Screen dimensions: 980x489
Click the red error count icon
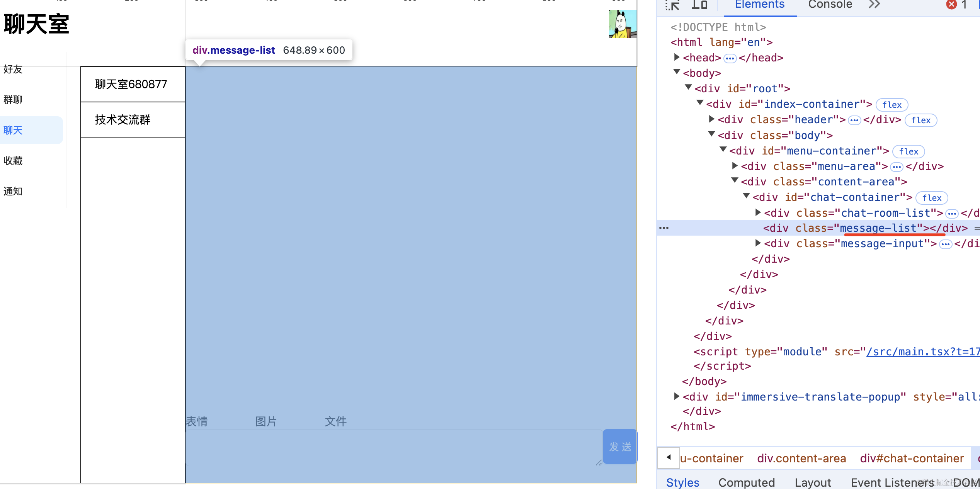951,5
